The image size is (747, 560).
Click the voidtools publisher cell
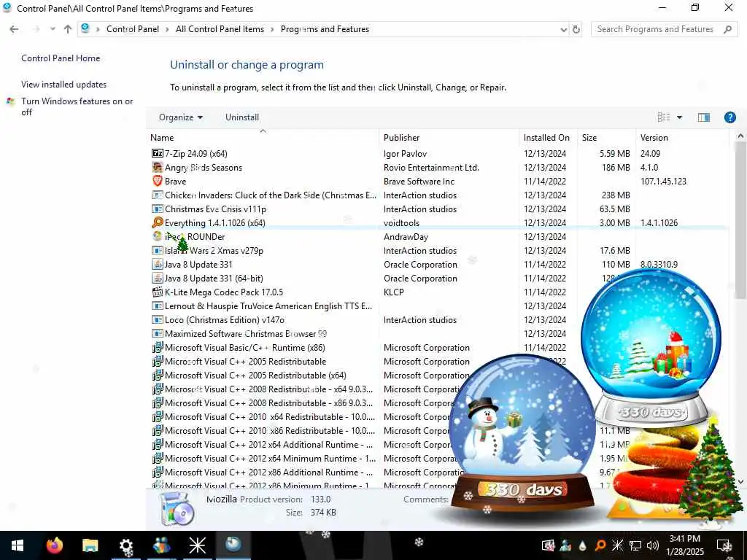click(402, 222)
